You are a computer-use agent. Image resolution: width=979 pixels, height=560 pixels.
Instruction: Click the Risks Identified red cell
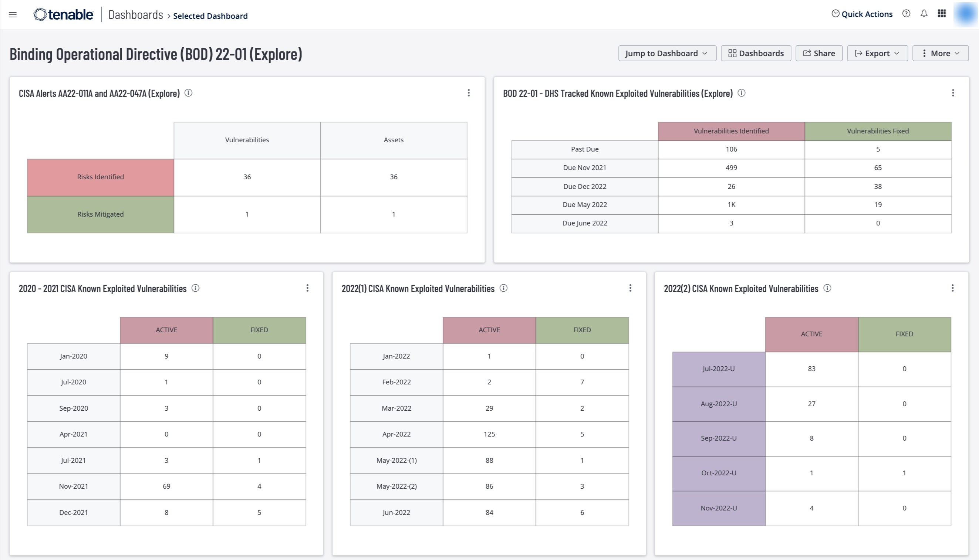tap(101, 177)
